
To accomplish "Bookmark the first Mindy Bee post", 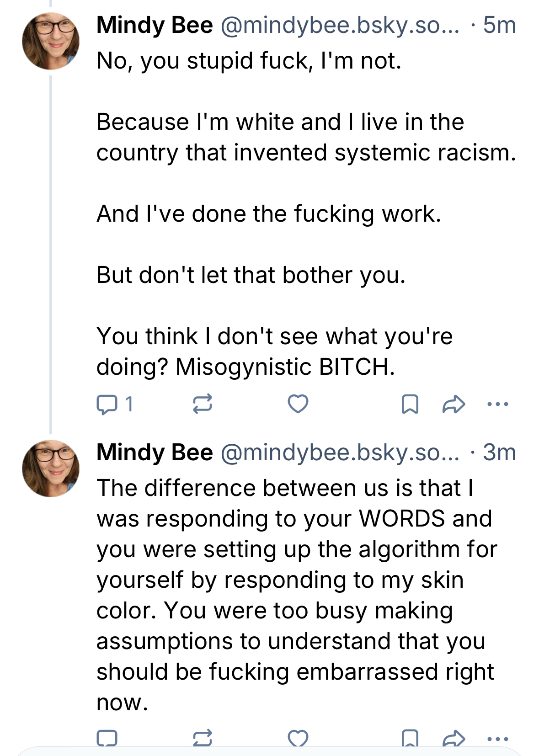I will [x=410, y=404].
